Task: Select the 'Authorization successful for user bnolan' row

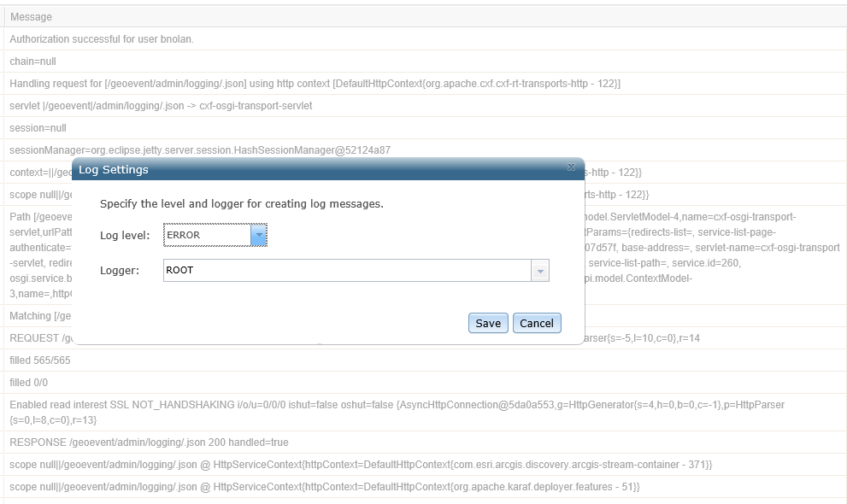Action: pyautogui.click(x=103, y=39)
